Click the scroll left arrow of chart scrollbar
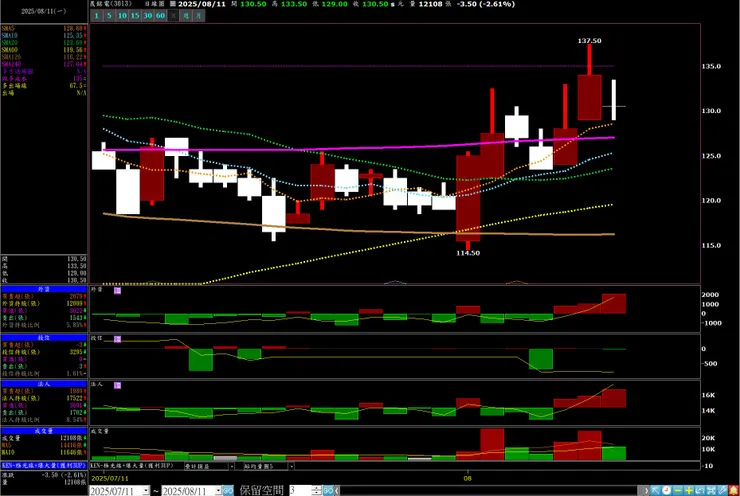The image size is (740, 496). pos(337,491)
